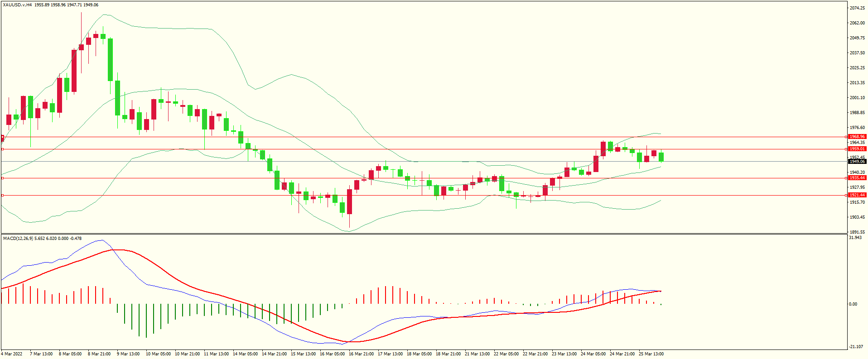Click the 22 Mar 05:00 time label
The width and height of the screenshot is (868, 359).
(x=506, y=354)
